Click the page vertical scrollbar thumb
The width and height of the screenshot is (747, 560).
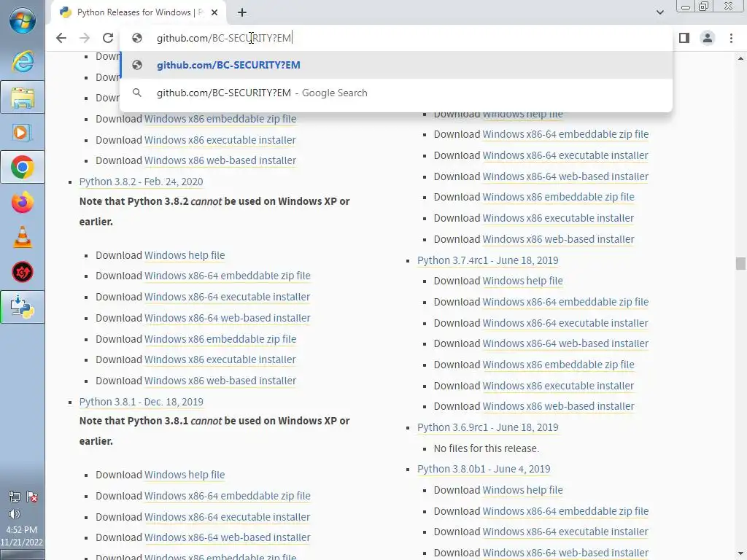pyautogui.click(x=740, y=263)
